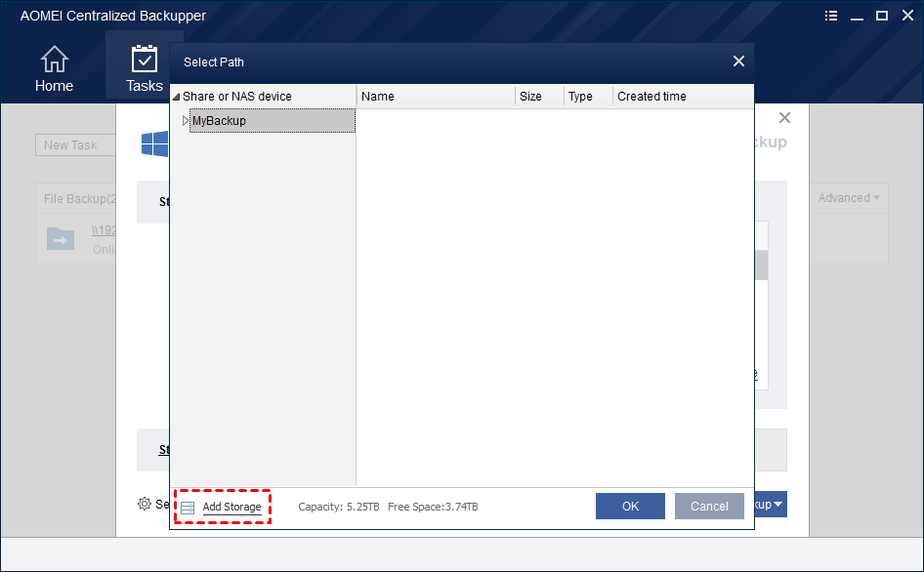Image resolution: width=924 pixels, height=572 pixels.
Task: Click the Capacity: 5.25TB text
Action: (339, 507)
